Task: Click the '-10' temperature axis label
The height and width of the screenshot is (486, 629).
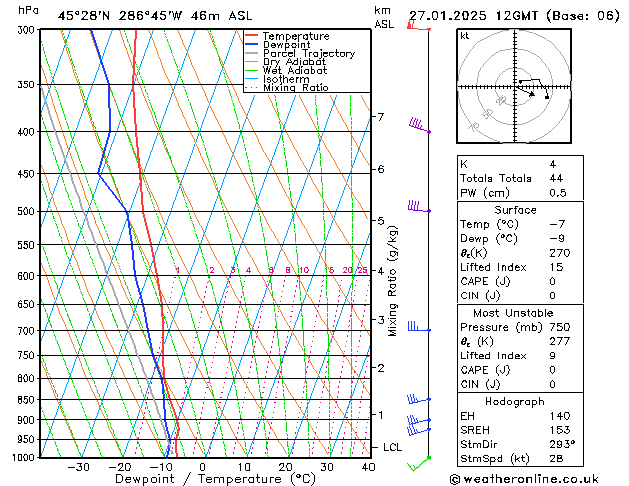Action: 161,467
